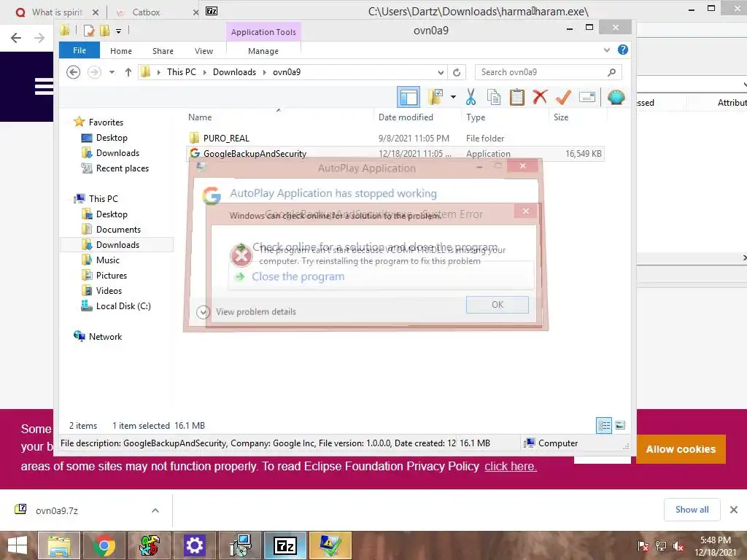Click Explorer's forward arrow

[94, 72]
